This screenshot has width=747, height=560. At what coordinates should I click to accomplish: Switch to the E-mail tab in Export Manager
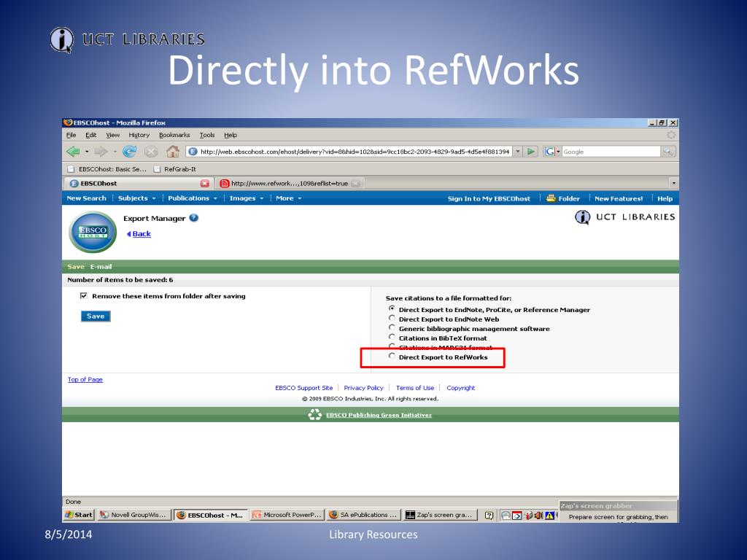pos(101,267)
